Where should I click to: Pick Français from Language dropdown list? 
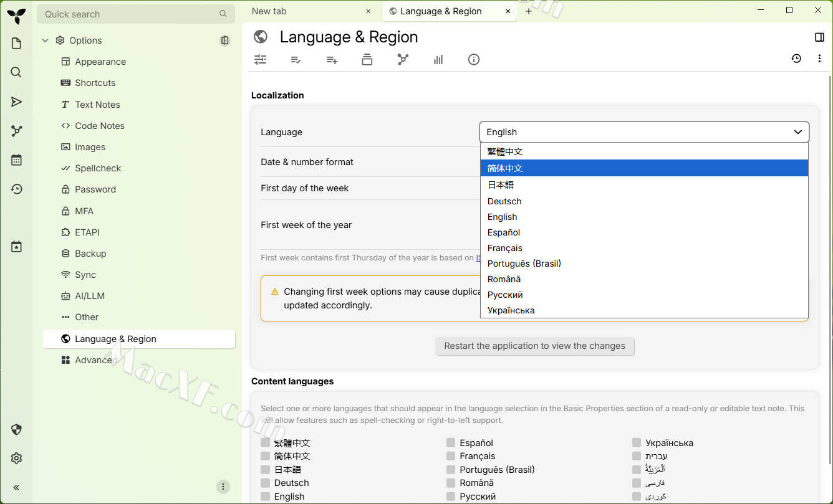pos(644,248)
